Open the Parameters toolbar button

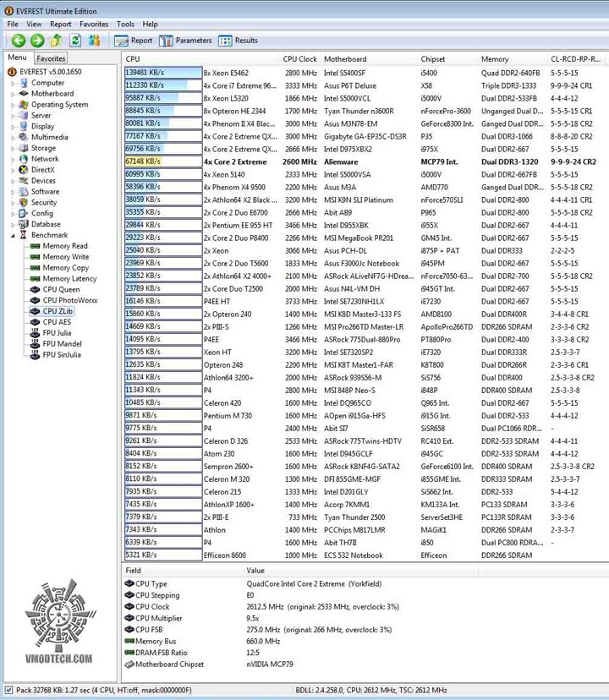pyautogui.click(x=185, y=41)
